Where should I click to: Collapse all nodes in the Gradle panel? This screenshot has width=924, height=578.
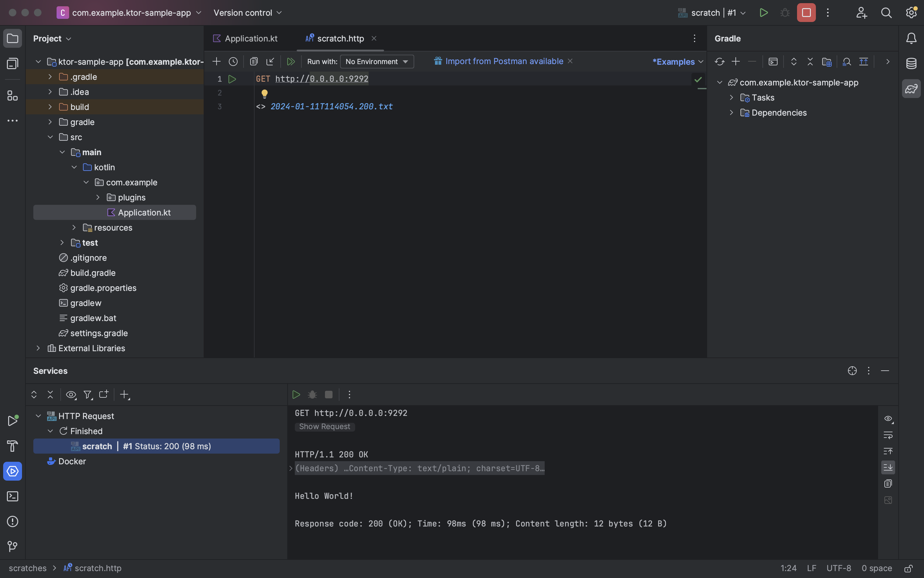[x=810, y=61]
